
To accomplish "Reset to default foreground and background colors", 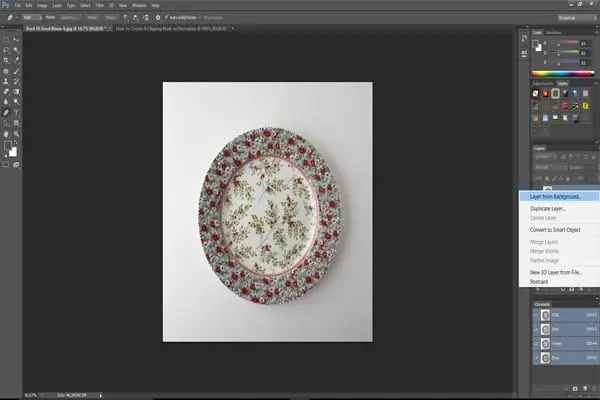I will tap(5, 155).
